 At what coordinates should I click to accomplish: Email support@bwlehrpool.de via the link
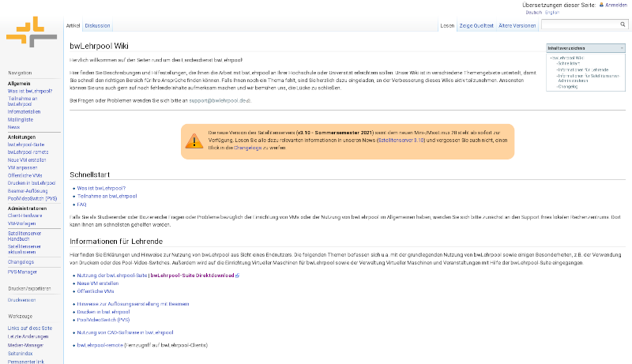pyautogui.click(x=218, y=100)
